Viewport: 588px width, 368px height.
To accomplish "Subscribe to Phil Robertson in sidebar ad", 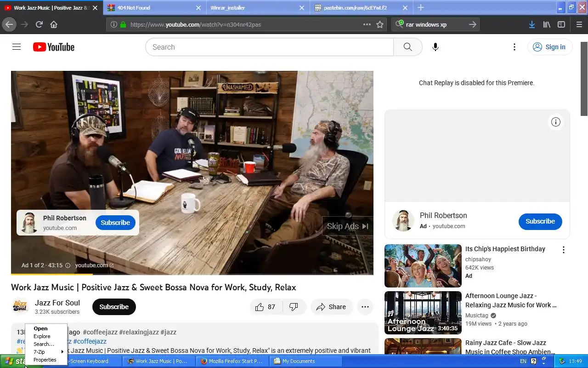I will click(x=540, y=221).
